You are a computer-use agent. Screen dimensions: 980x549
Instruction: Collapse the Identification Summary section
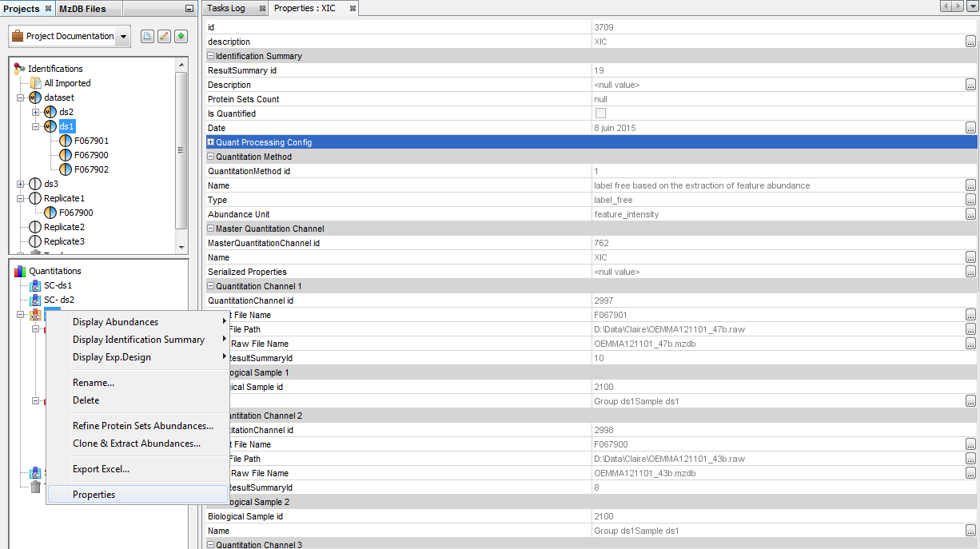(211, 56)
